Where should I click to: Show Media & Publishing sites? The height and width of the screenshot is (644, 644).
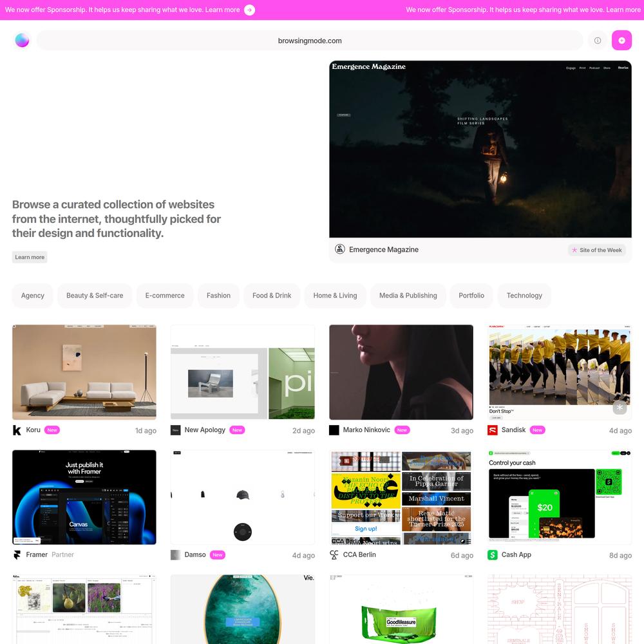[x=408, y=296]
